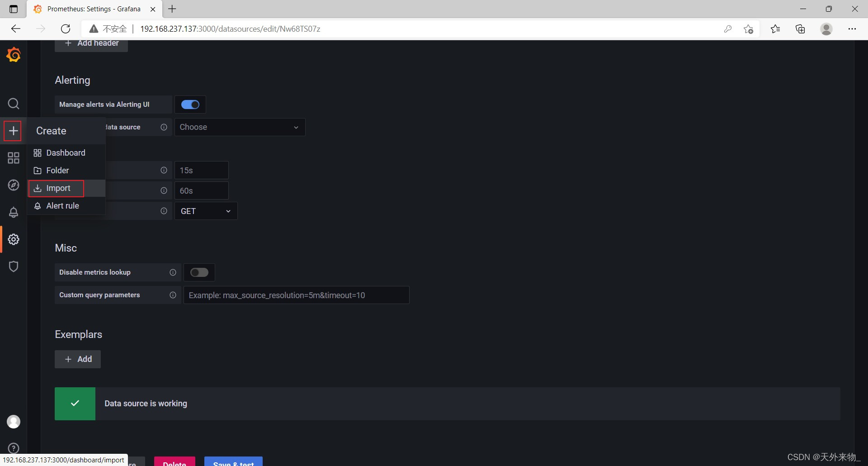Screen dimensions: 868x466
Task: Select the Prometheus Settings browser tab
Action: pyautogui.click(x=94, y=9)
